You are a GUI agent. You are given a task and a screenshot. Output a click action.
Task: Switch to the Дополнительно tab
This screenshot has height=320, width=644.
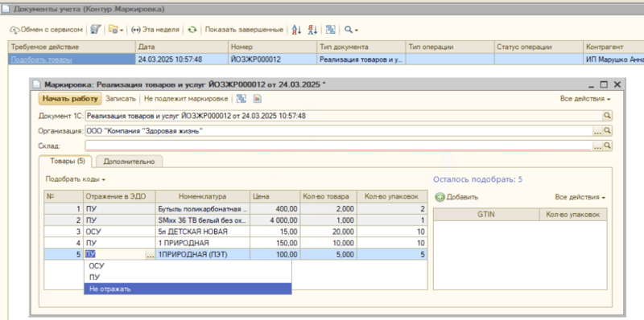pyautogui.click(x=129, y=162)
